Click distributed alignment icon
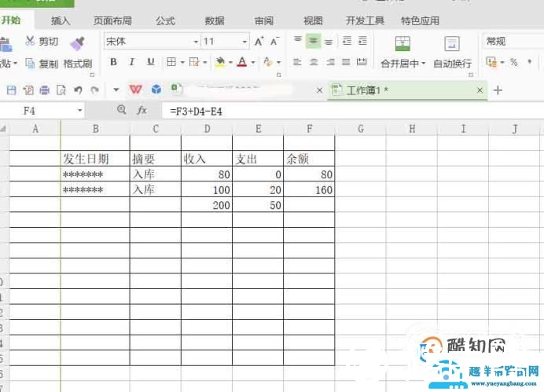This screenshot has height=392, width=544. (x=362, y=62)
